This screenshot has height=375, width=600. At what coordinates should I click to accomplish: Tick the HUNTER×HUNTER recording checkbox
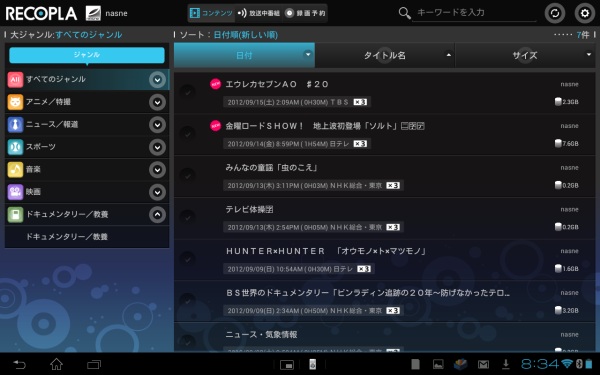[x=187, y=259]
